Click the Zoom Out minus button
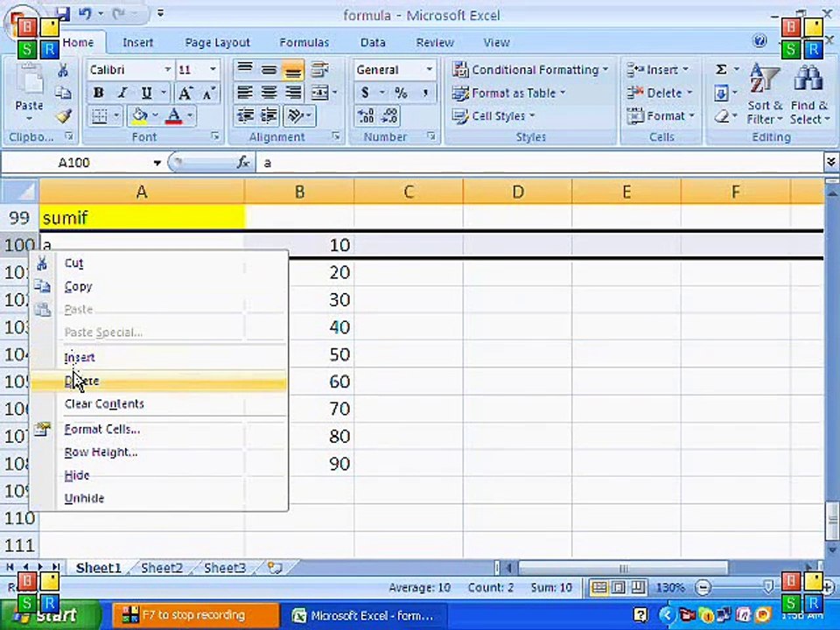 coord(703,588)
